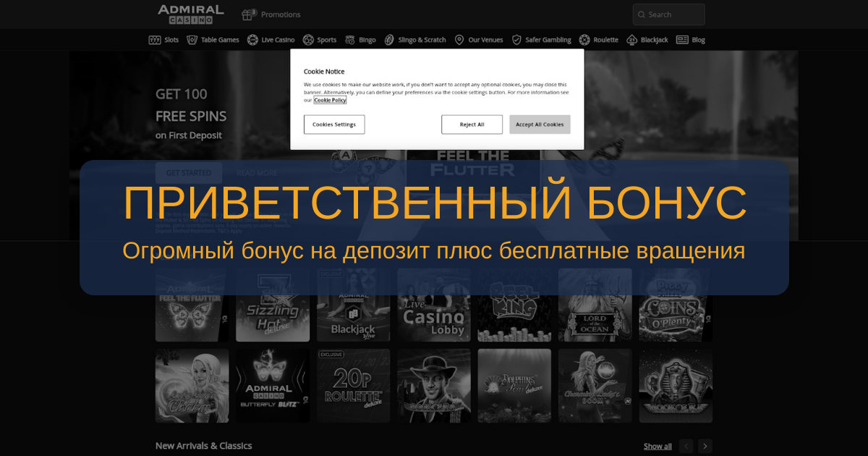Screen dimensions: 868x456
Task: Open the Admiral Blackjack live game
Action: 353,305
